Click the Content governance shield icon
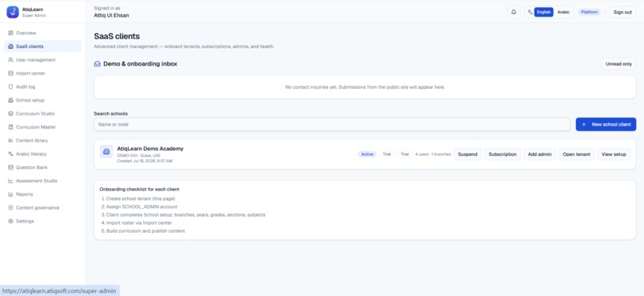Image resolution: width=644 pixels, height=296 pixels. click(x=10, y=208)
